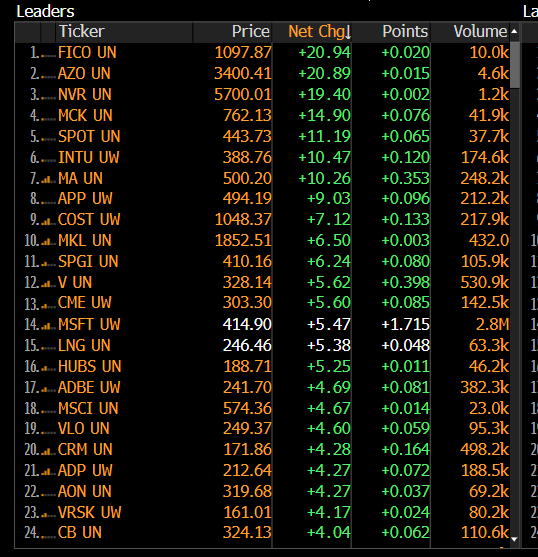Image resolution: width=538 pixels, height=557 pixels.
Task: Click the +1.715 points value for MSFT
Action: coord(406,324)
